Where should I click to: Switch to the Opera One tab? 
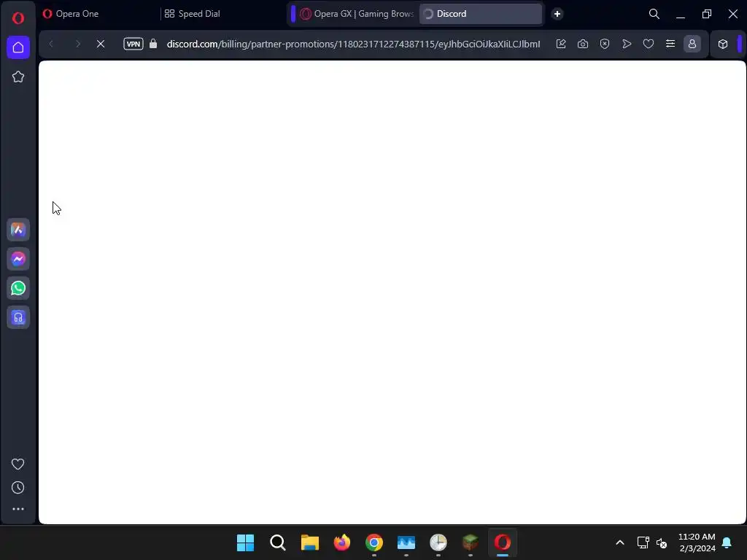point(98,14)
